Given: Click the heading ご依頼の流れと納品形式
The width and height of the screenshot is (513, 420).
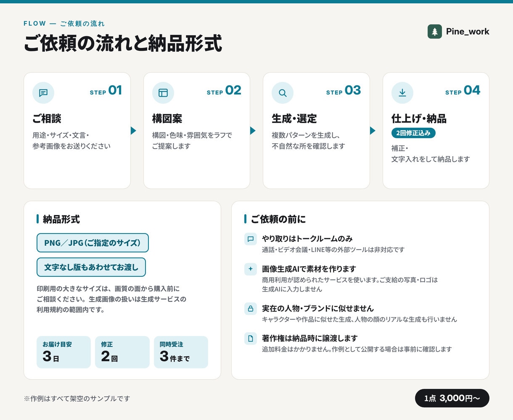Looking at the screenshot, I should (123, 44).
